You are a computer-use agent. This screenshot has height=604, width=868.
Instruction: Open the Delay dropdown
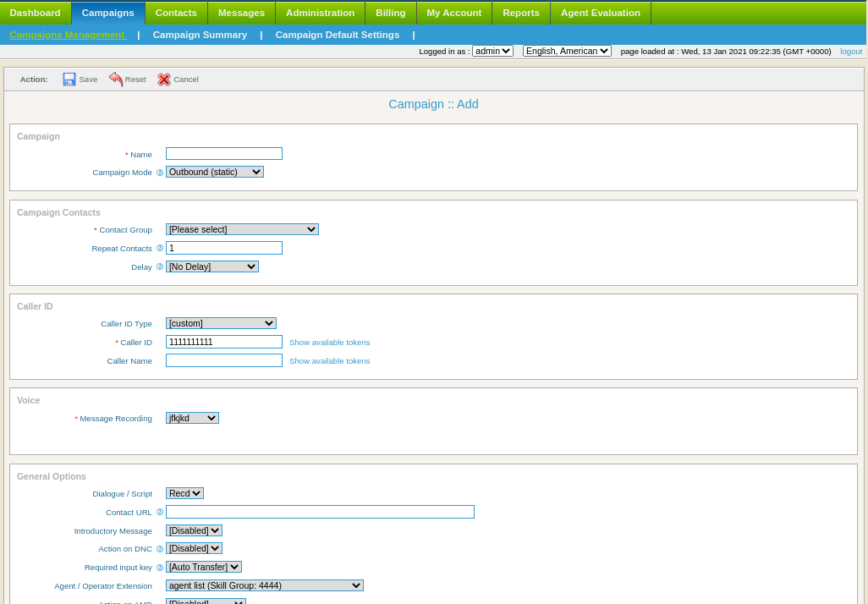[212, 266]
